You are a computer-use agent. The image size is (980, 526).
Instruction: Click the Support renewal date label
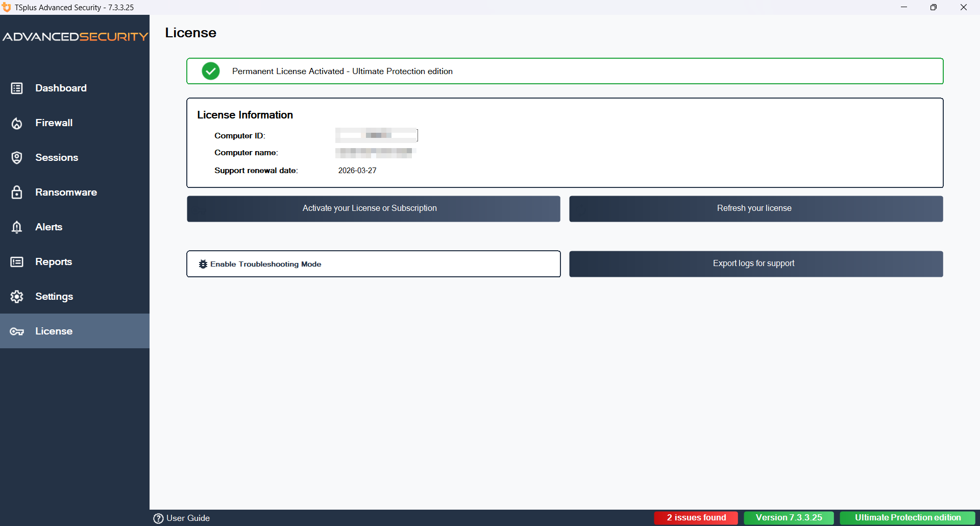(x=256, y=171)
